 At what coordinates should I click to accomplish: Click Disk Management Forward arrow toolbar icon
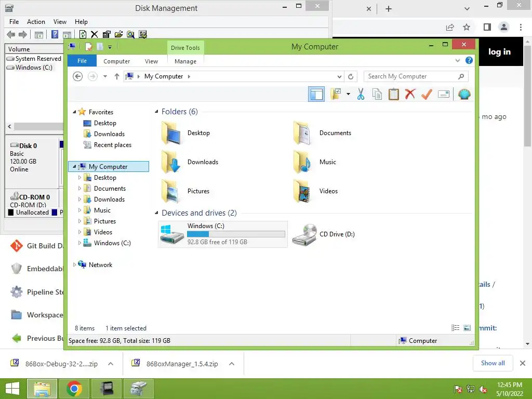tap(23, 34)
